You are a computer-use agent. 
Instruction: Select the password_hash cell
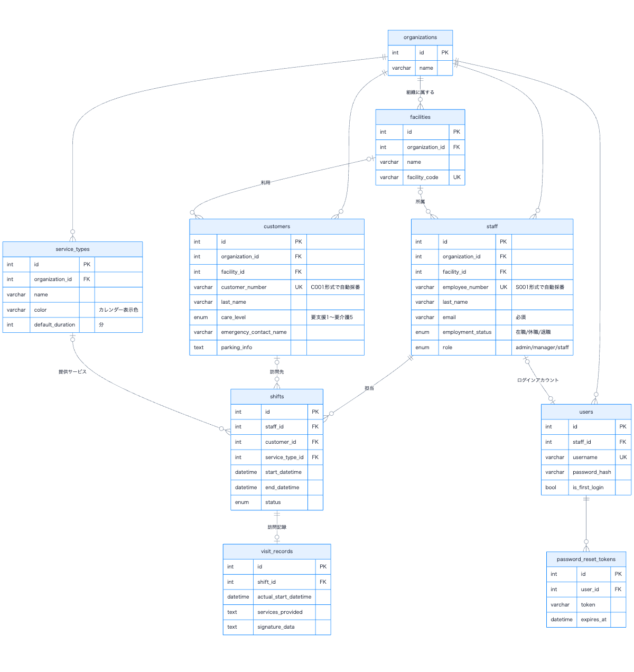tap(592, 472)
